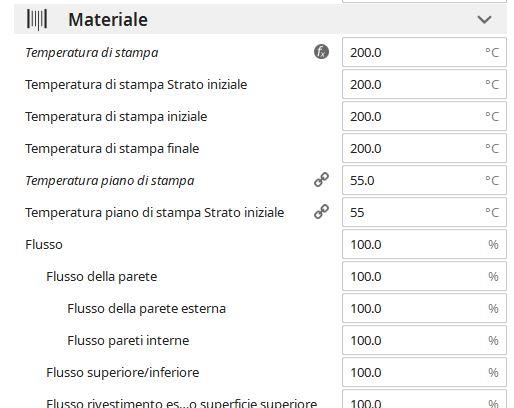Click Temperatura di stampa Strato iniziale value field

click(x=424, y=84)
